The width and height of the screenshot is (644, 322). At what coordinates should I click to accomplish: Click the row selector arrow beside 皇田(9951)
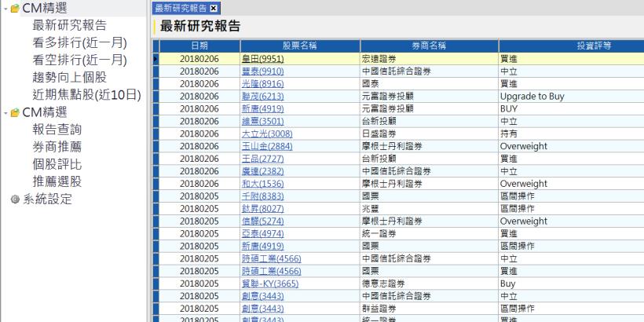click(x=156, y=58)
